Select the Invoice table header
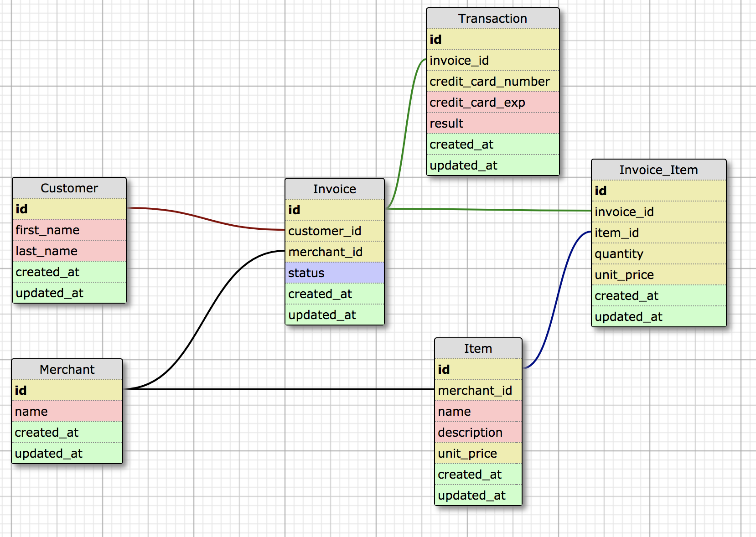756x537 pixels. click(x=335, y=189)
